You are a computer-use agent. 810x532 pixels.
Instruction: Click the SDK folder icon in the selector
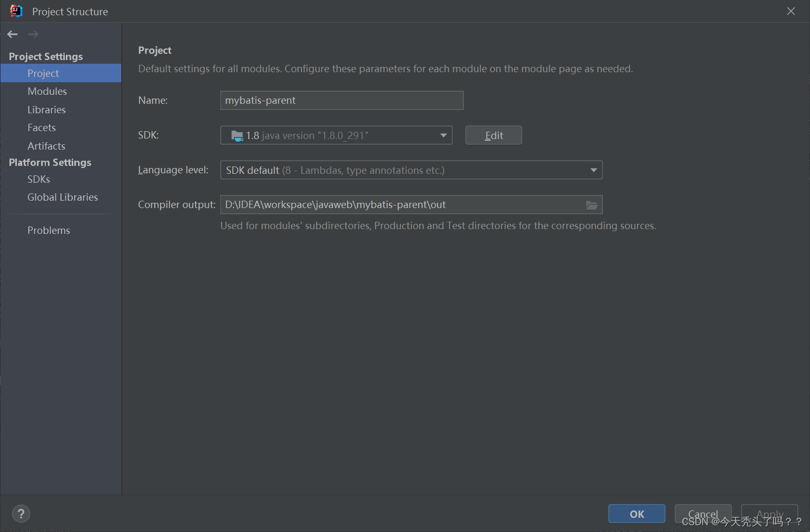pyautogui.click(x=237, y=135)
